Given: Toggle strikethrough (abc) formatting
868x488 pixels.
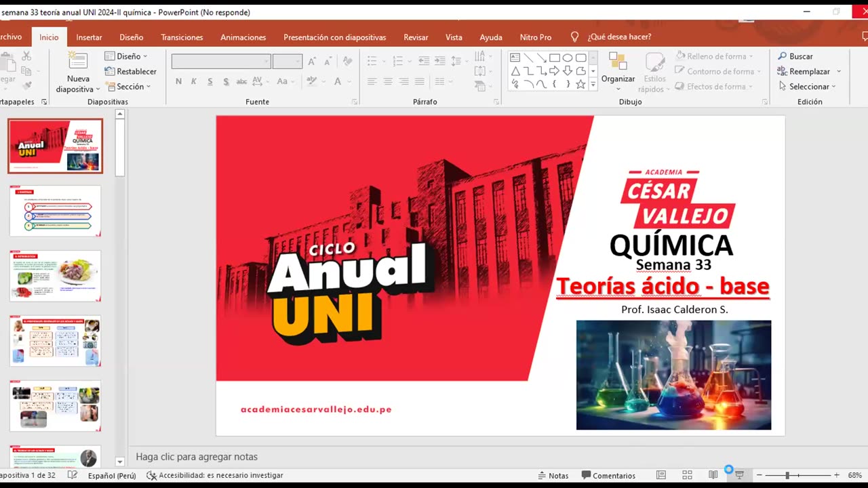Looking at the screenshot, I should point(241,81).
